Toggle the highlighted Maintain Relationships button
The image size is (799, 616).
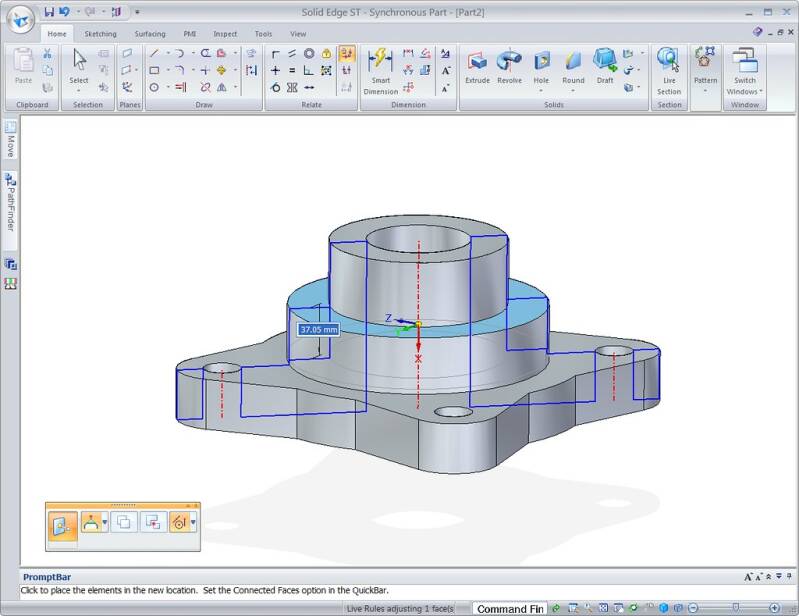(x=346, y=53)
